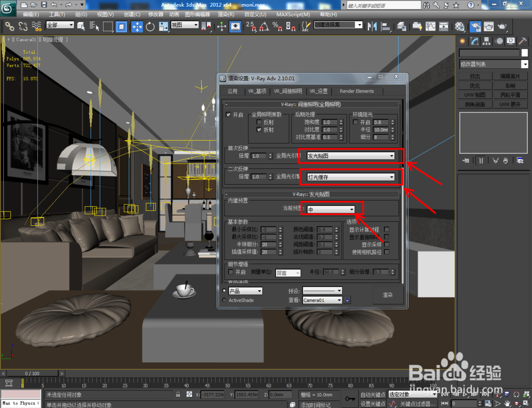The height and width of the screenshot is (408, 532).
Task: Toggle 开启 checkbox for global illumination
Action: click(228, 115)
